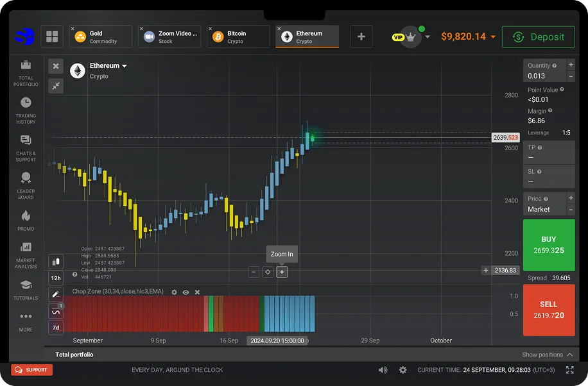The image size is (588, 386).
Task: Switch to the Gold Commodity tab
Action: [x=100, y=37]
